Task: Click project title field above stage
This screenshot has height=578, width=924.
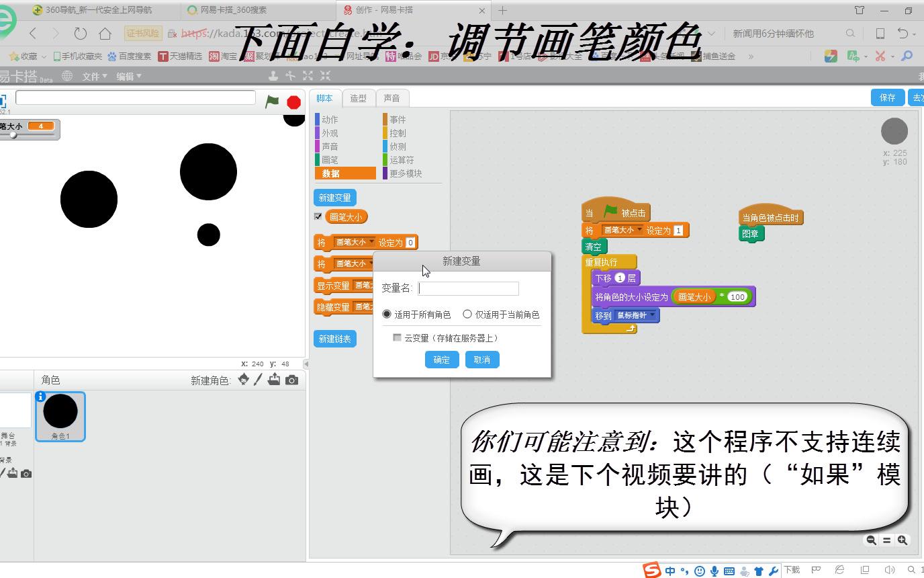Action: coord(136,97)
